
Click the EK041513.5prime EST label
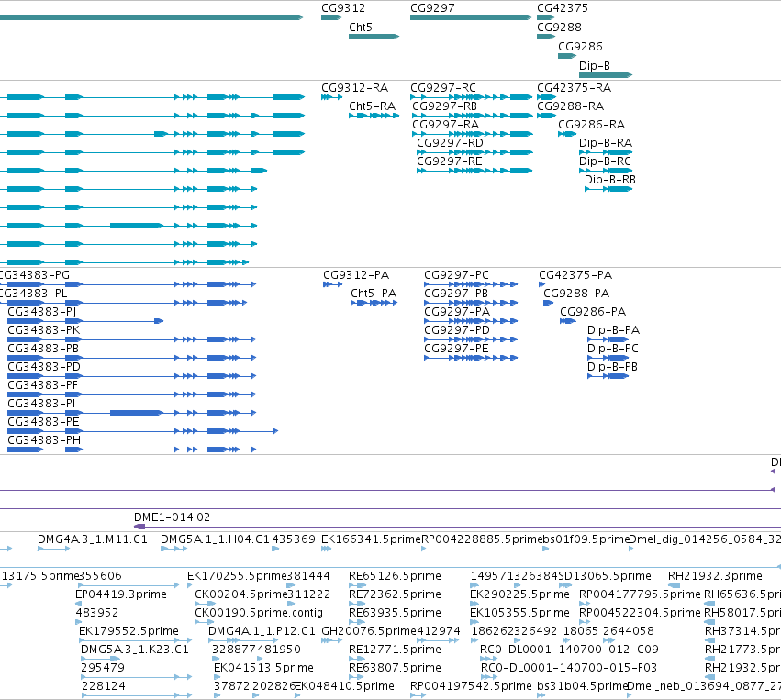click(263, 668)
